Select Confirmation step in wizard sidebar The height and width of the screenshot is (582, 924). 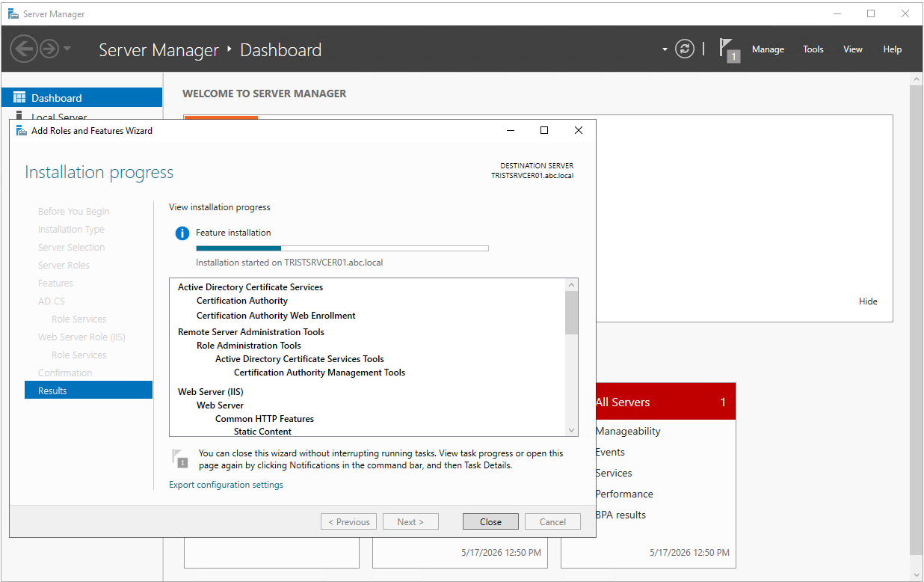pos(65,373)
